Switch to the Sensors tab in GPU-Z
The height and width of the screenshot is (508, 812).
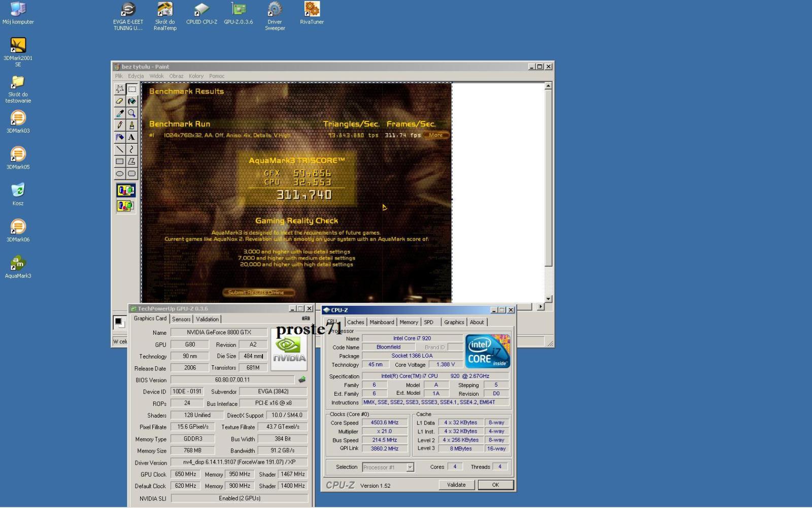tap(181, 319)
